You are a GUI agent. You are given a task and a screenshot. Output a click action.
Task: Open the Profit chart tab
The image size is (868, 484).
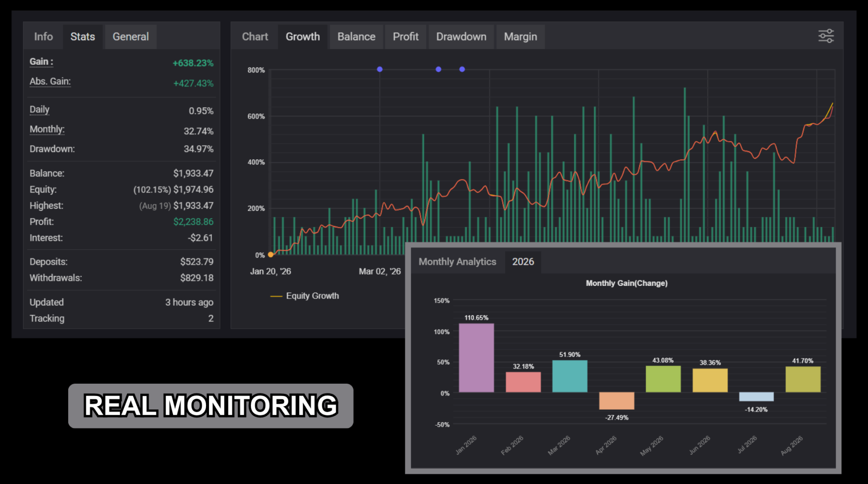click(x=405, y=37)
